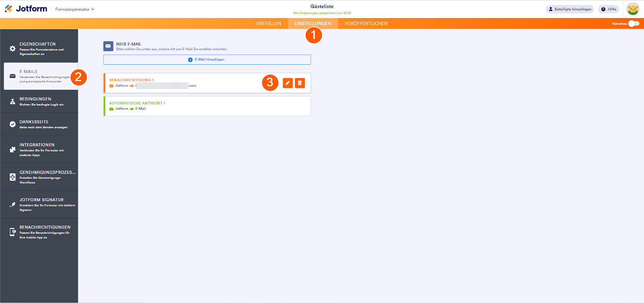Click the Eigenschaften gear icon

click(12, 49)
